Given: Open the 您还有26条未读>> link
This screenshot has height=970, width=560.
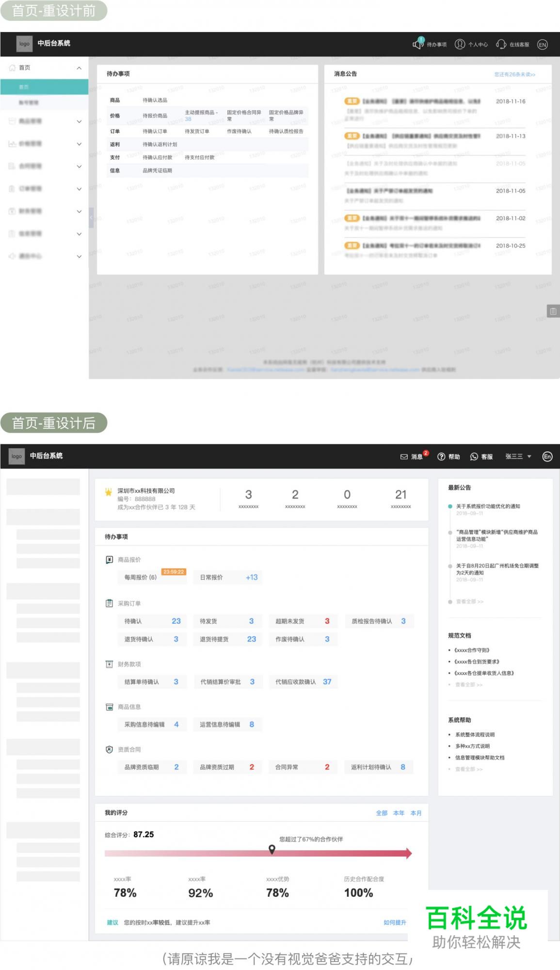Looking at the screenshot, I should pyautogui.click(x=515, y=74).
